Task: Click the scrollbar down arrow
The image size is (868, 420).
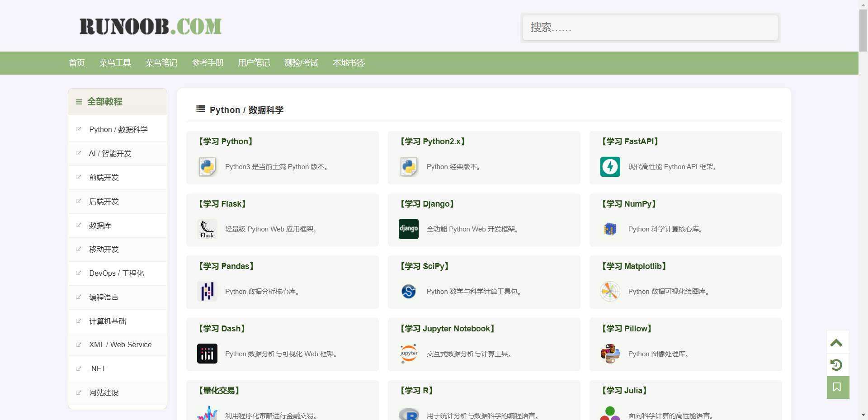Action: click(x=863, y=415)
